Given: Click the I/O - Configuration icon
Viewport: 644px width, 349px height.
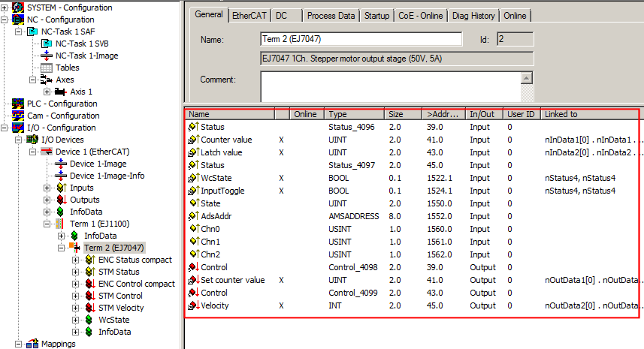Looking at the screenshot, I should [18, 128].
